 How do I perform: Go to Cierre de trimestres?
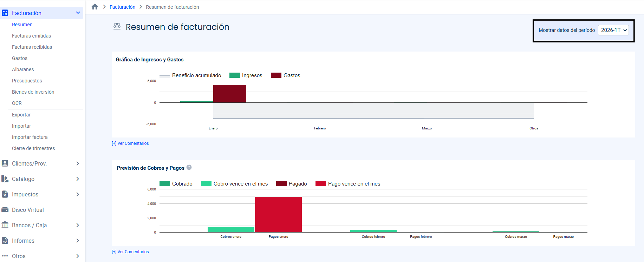33,148
